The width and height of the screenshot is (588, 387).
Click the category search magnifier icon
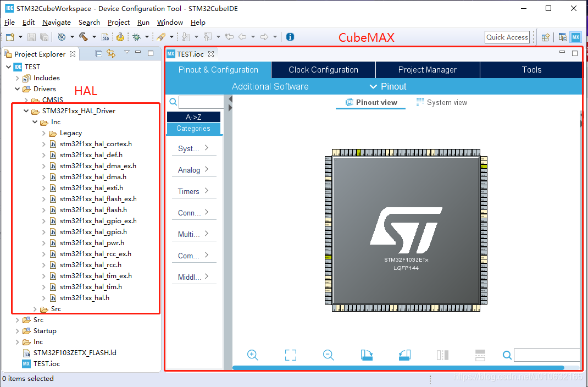(x=173, y=102)
